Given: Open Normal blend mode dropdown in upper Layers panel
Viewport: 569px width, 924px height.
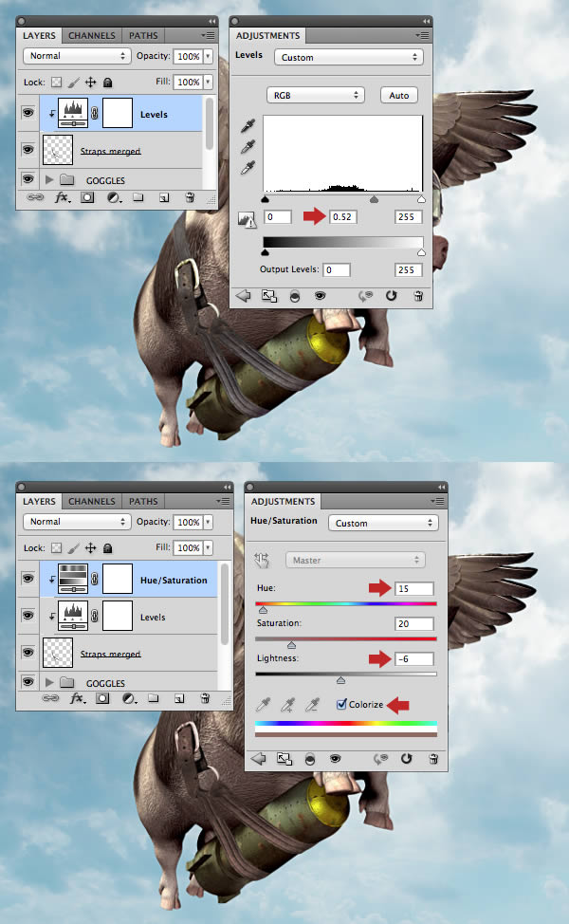Looking at the screenshot, I should [x=77, y=56].
